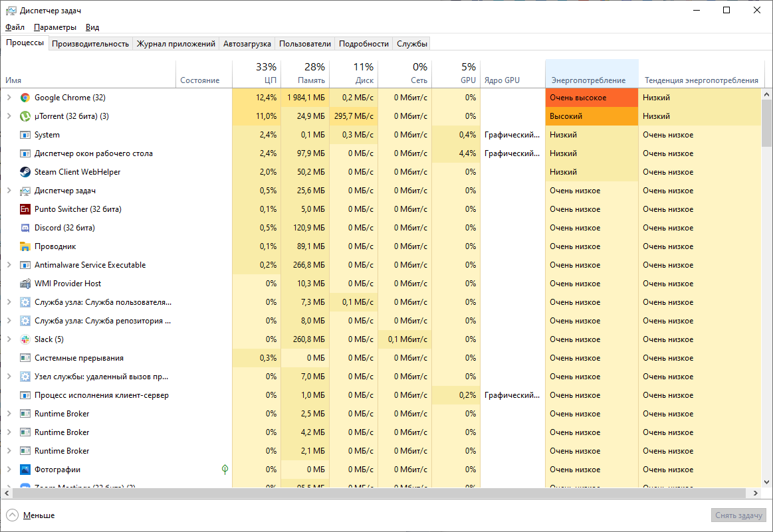Screen dimensions: 773x532
Task: Expand the µTorrent process group
Action: point(9,116)
